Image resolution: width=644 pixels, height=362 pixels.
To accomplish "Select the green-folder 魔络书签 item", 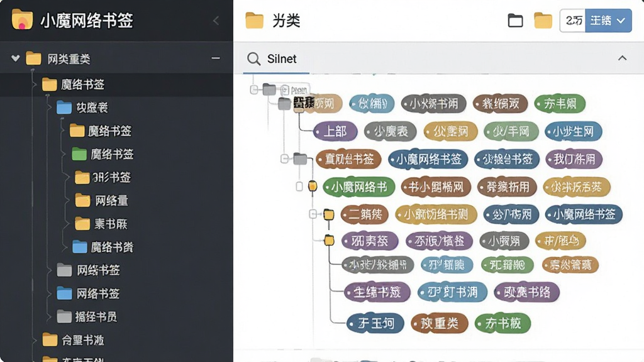I will point(103,154).
